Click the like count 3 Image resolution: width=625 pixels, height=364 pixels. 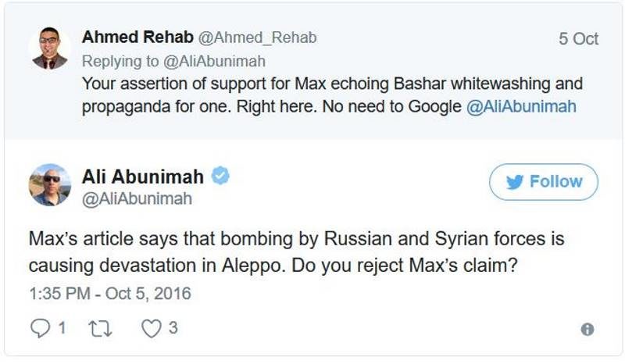click(x=173, y=328)
